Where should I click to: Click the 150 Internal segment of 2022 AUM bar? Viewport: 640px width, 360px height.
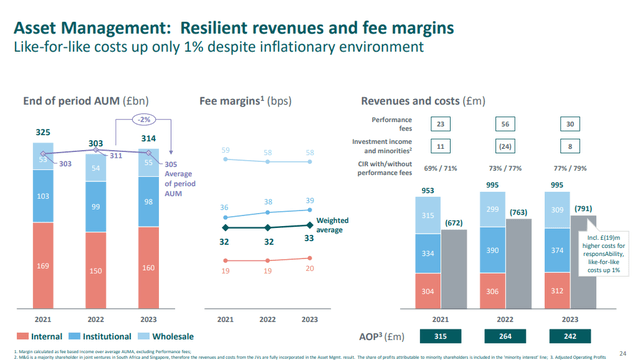pyautogui.click(x=96, y=270)
